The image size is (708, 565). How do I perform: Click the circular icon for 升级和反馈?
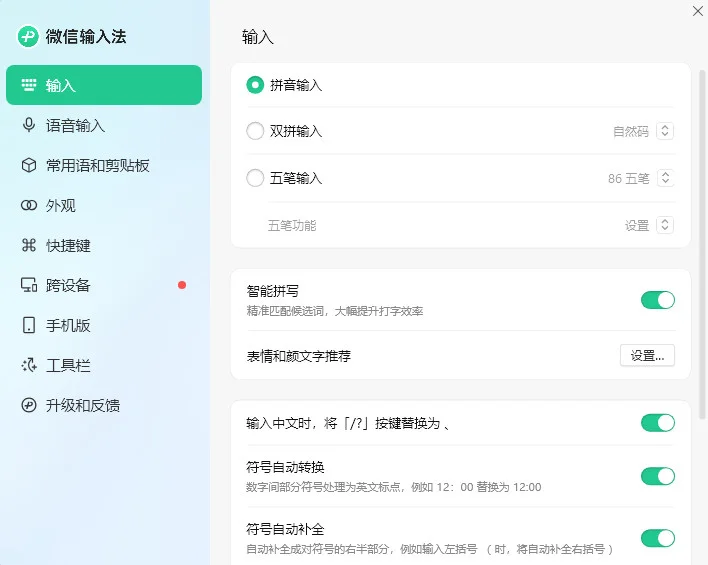[x=29, y=405]
